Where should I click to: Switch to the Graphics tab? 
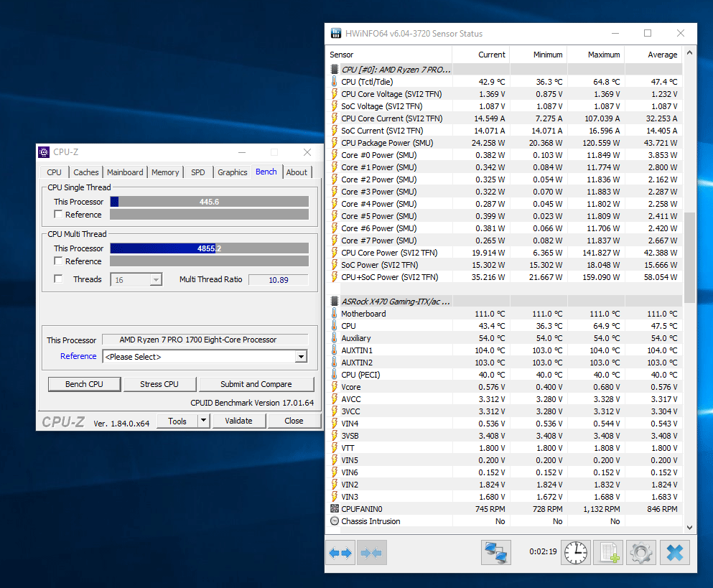233,172
